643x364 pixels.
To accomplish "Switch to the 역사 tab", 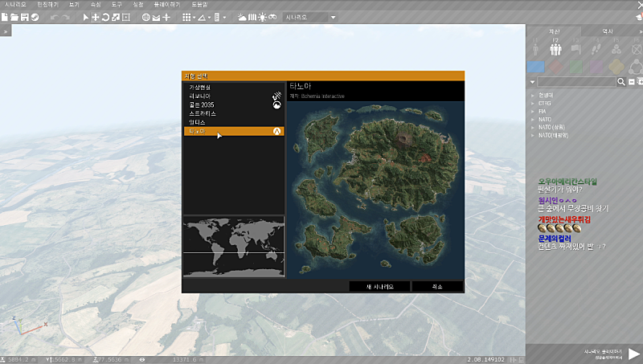I will click(608, 31).
